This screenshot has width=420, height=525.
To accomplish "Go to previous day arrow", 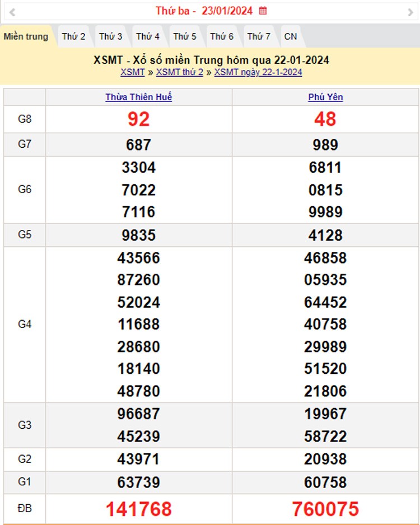I will point(12,12).
